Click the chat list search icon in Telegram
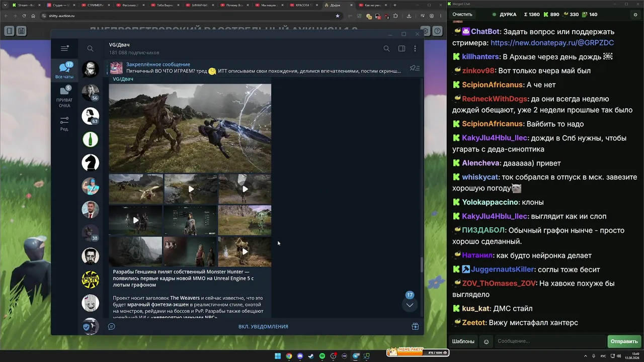Image resolution: width=644 pixels, height=362 pixels. tap(90, 48)
